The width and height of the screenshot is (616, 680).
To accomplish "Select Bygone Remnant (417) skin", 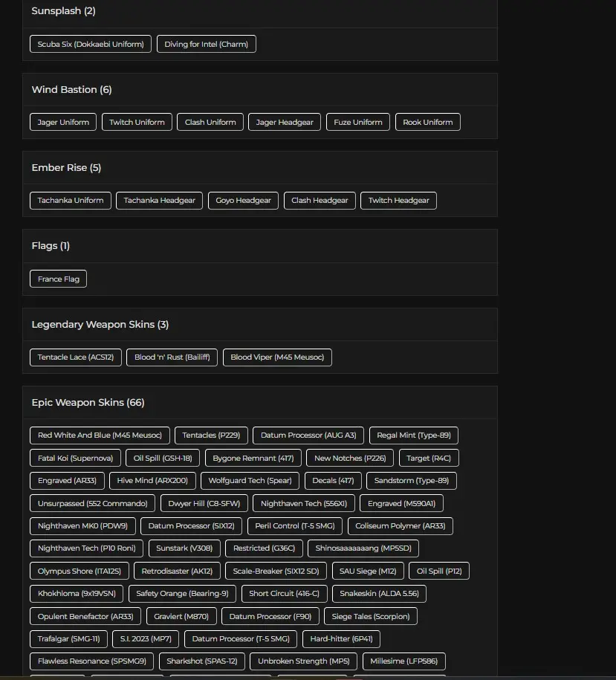I will coord(253,458).
